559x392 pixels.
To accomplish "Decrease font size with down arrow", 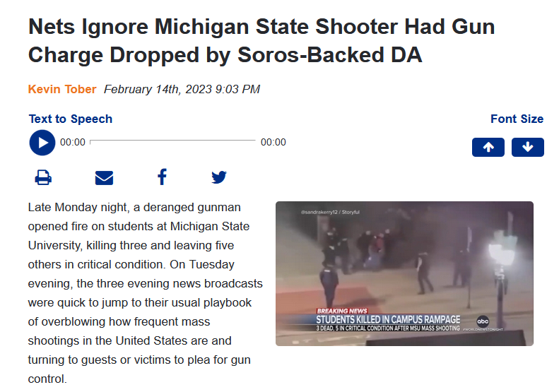I will 528,147.
